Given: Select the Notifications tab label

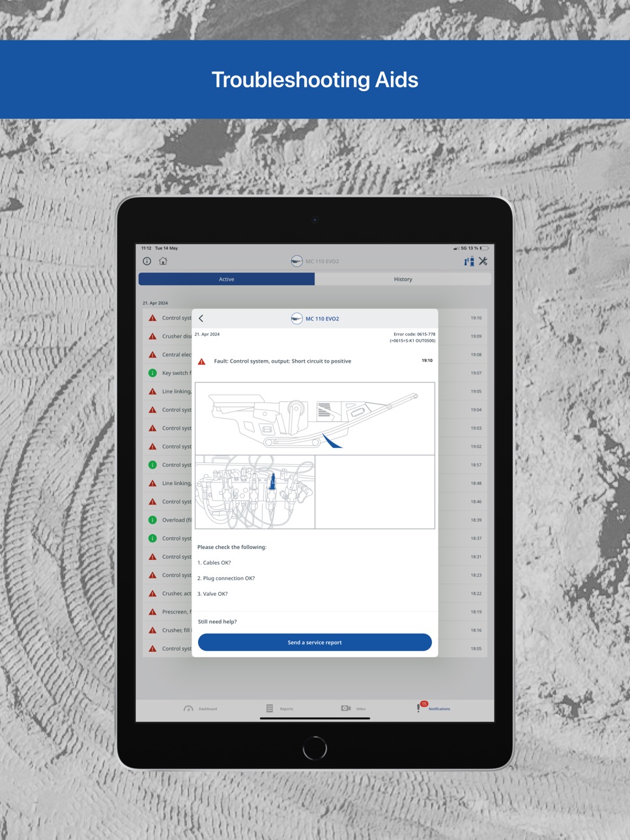Looking at the screenshot, I should point(439,709).
